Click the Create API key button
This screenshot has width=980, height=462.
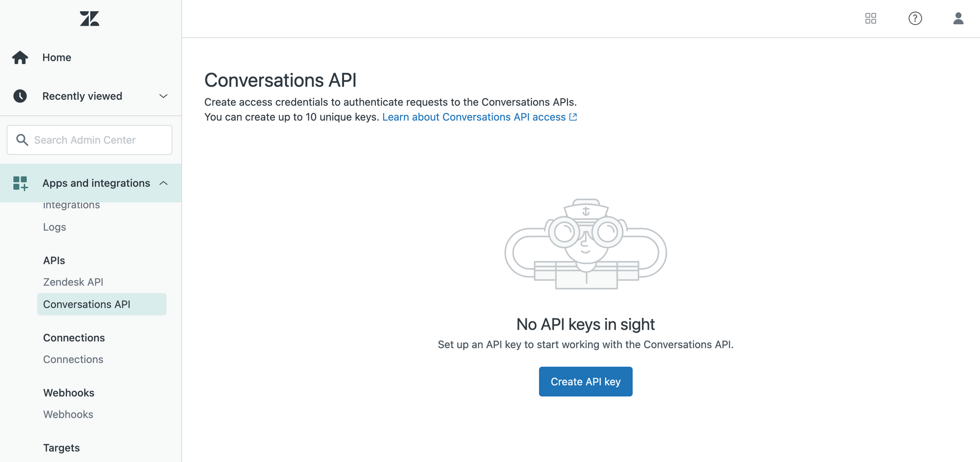tap(586, 382)
